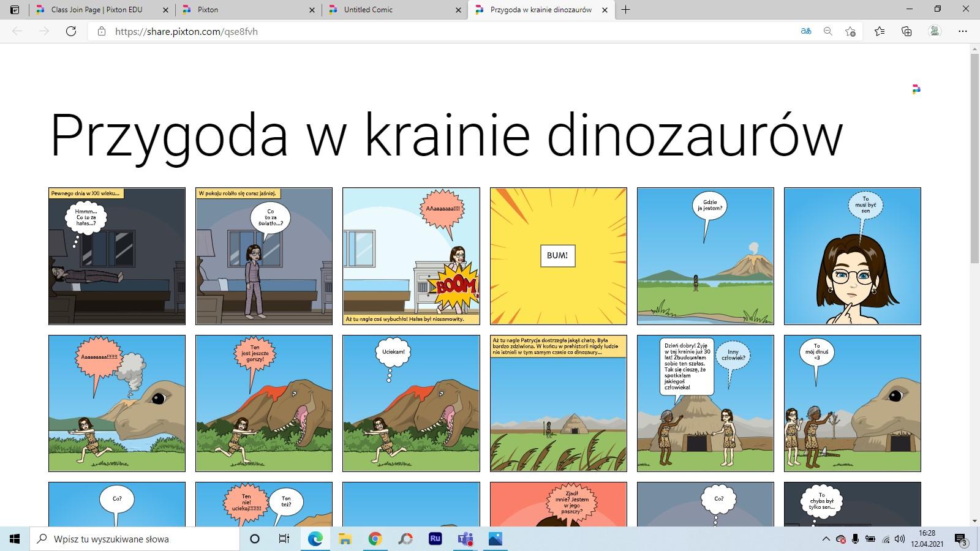Click the browser Back arrow
The width and height of the screenshot is (980, 551).
click(17, 31)
